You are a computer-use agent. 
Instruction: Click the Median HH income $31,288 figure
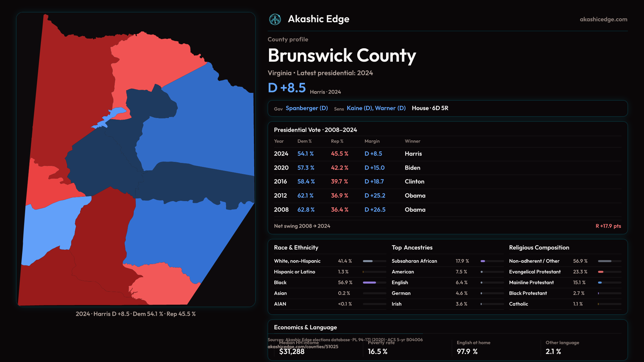click(292, 352)
